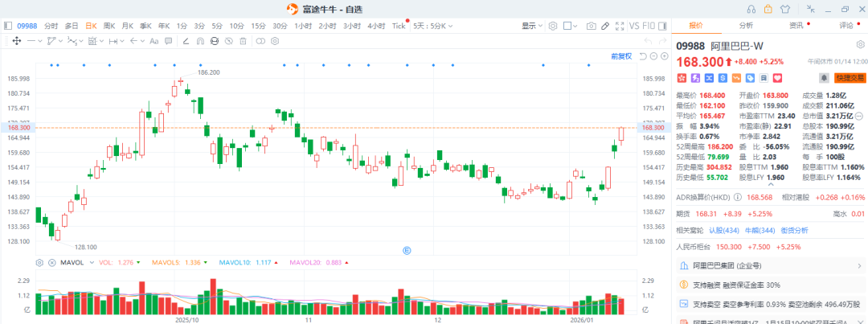
Task: Toggle the magnet snap tool
Action: 200,40
